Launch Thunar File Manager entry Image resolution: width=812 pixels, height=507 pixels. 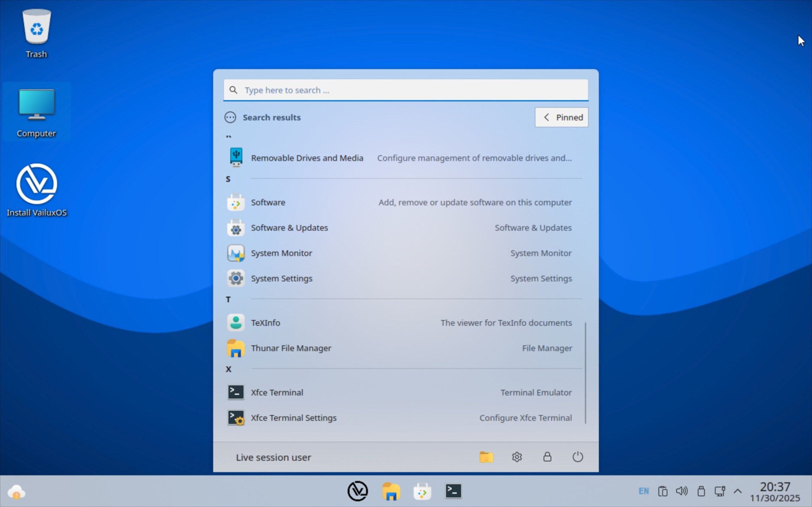click(291, 348)
